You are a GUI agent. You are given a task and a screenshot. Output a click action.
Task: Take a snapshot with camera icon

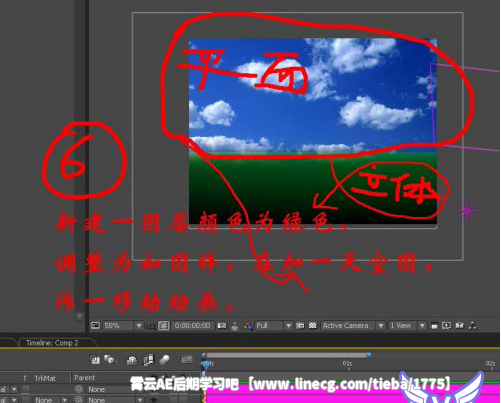tap(222, 326)
